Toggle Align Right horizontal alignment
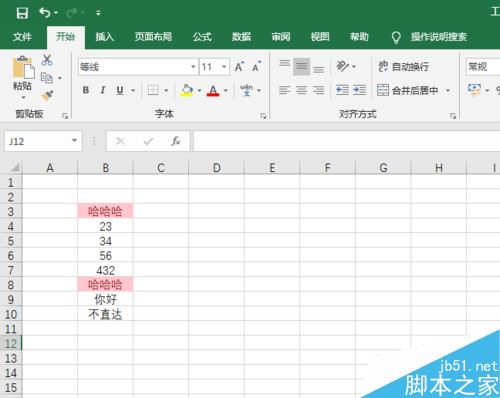 (319, 90)
